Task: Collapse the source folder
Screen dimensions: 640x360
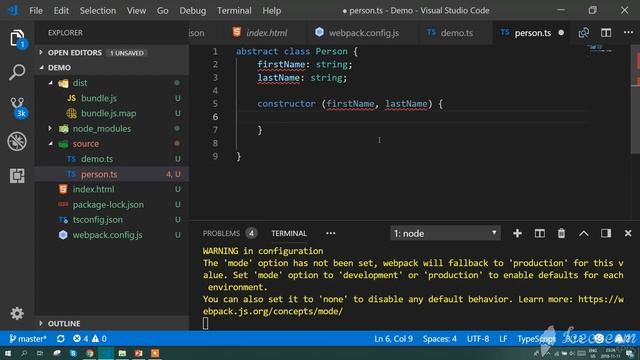Action: point(51,144)
